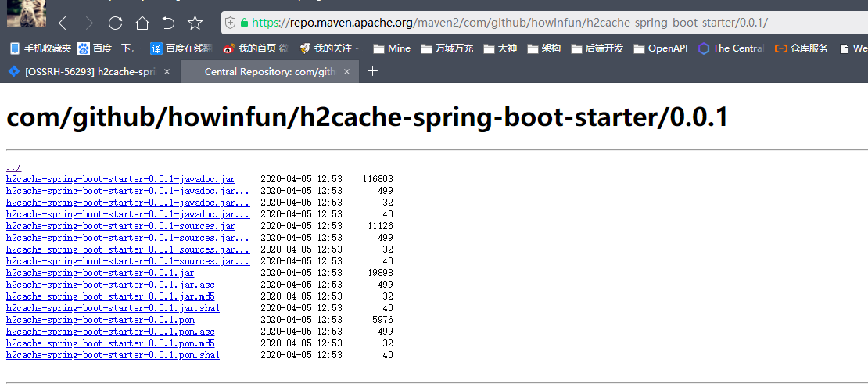Open the sources.jar... link with size 40

click(x=128, y=261)
